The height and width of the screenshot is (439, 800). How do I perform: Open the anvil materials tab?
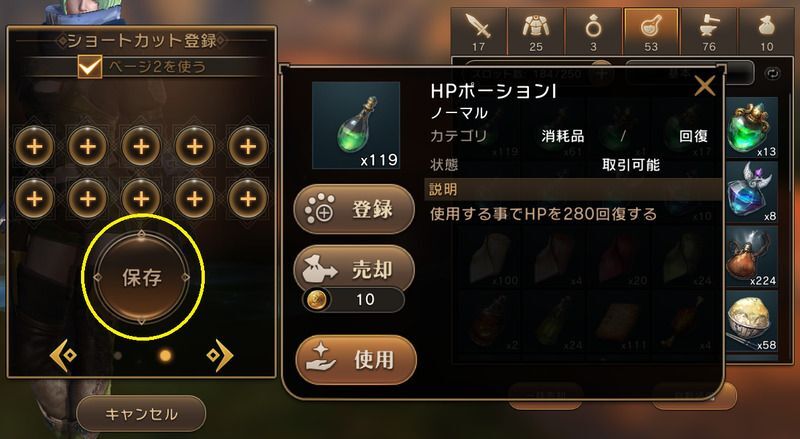click(x=709, y=31)
